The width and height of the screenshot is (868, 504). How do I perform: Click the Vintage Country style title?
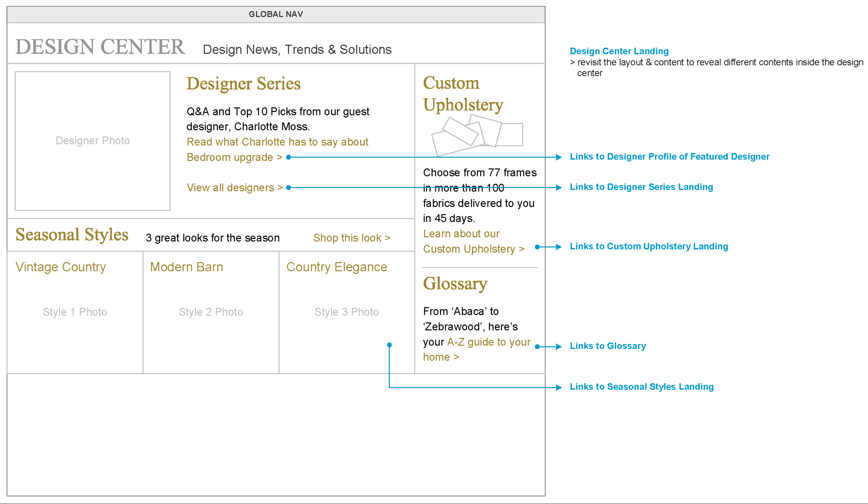(61, 267)
